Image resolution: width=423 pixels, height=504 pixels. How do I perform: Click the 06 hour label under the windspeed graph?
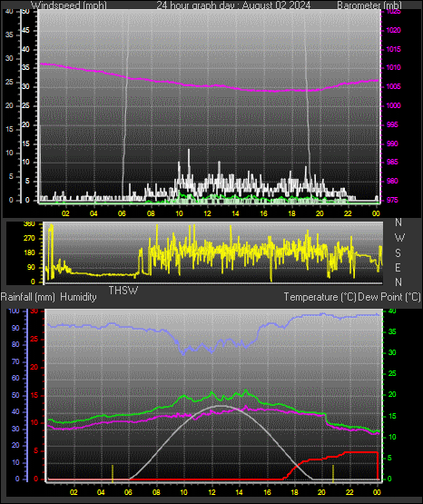coord(122,213)
